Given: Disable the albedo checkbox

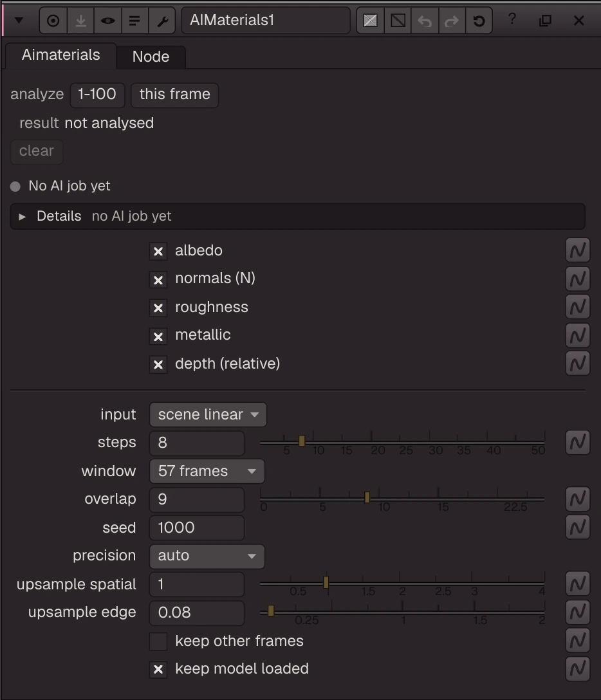Looking at the screenshot, I should [x=158, y=252].
